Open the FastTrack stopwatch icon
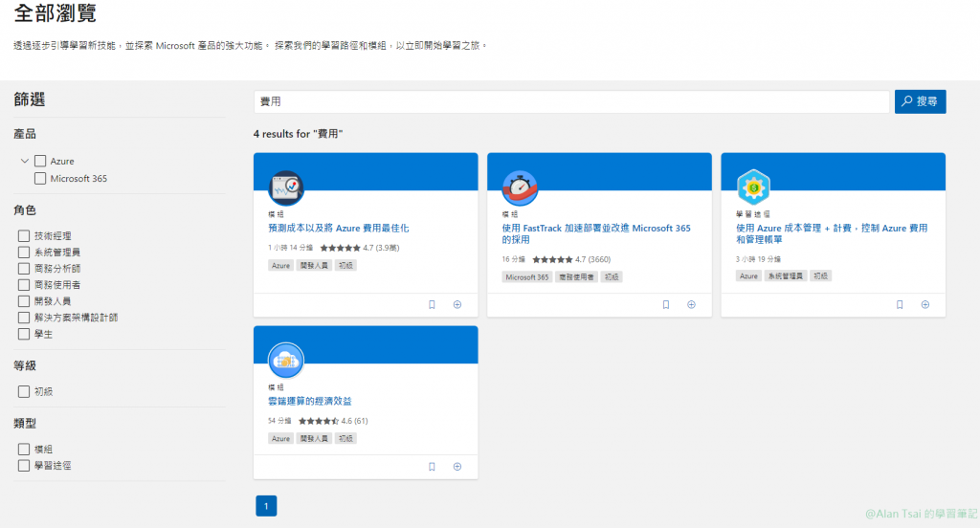980x528 pixels. click(x=520, y=187)
